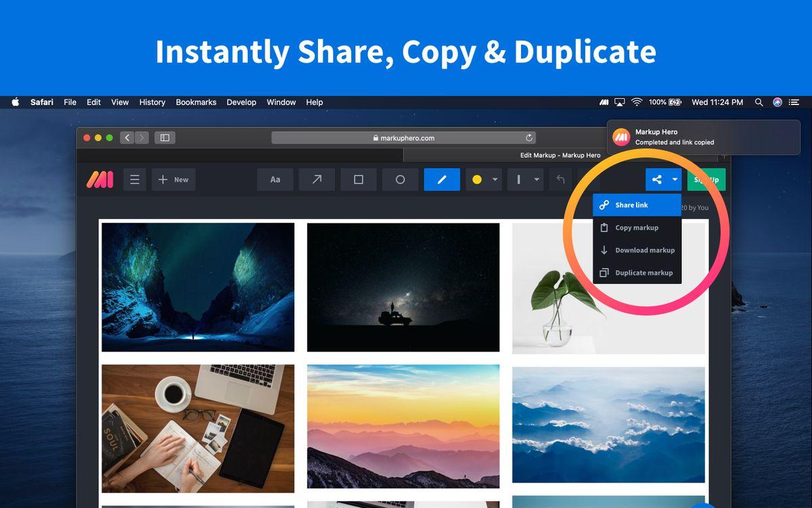Open Spotlight search in the menu bar
The width and height of the screenshot is (812, 508).
coord(759,102)
